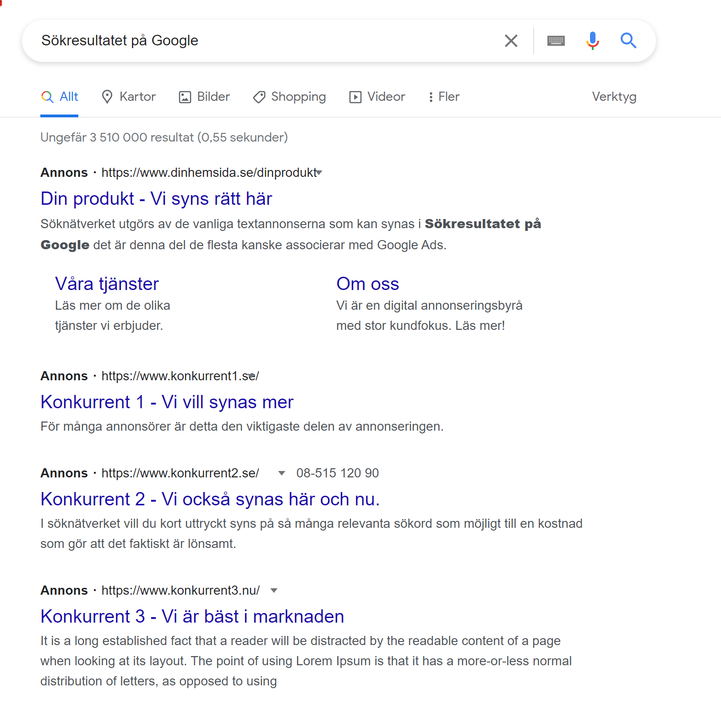This screenshot has width=721, height=728.
Task: Expand the arrow next to konkurrent2.se URL
Action: click(x=282, y=473)
